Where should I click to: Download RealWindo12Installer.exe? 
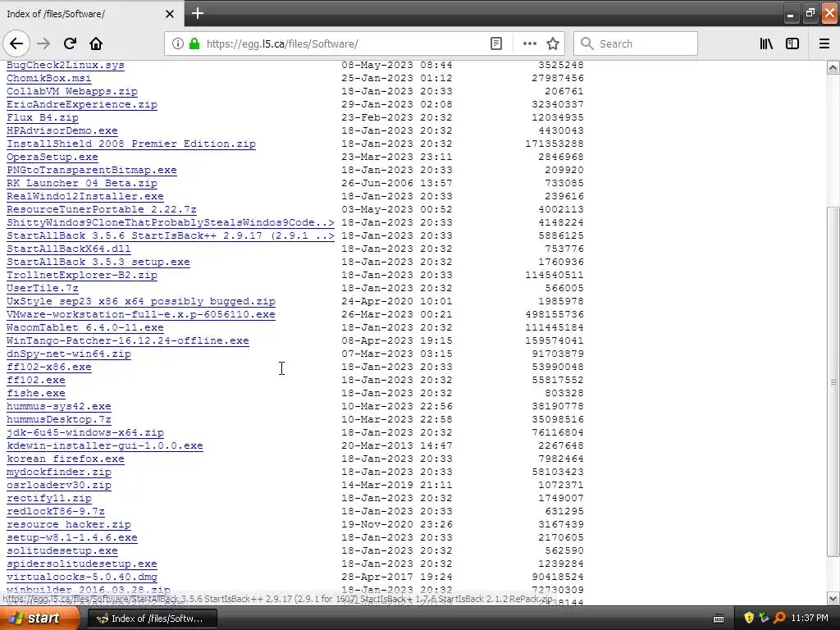tap(85, 197)
